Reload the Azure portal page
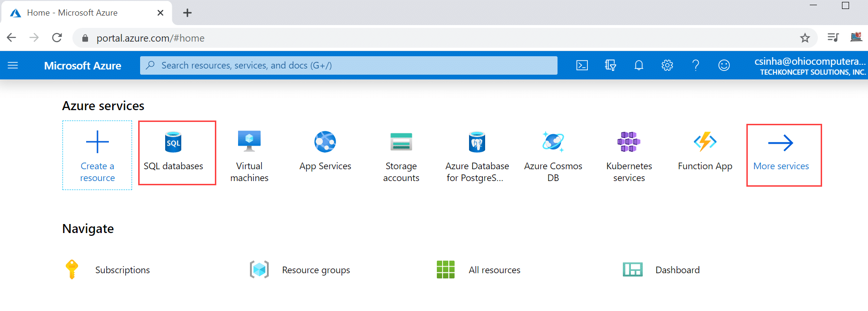868x311 pixels. click(x=57, y=38)
